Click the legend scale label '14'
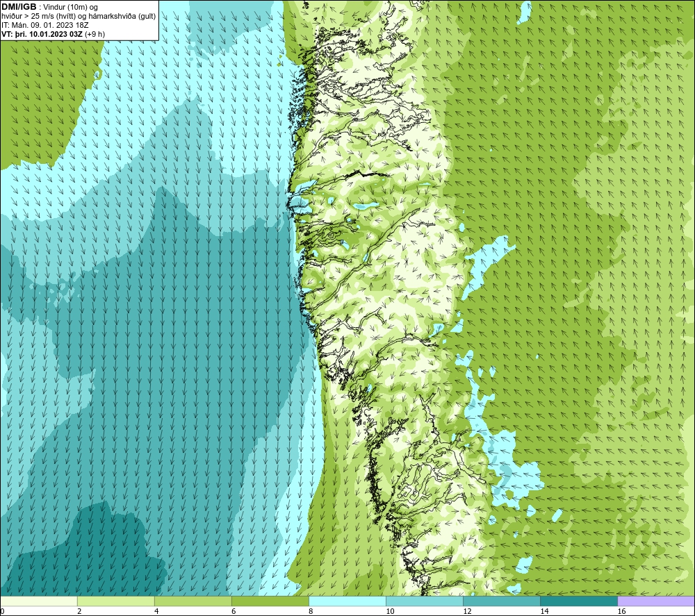 544,611
